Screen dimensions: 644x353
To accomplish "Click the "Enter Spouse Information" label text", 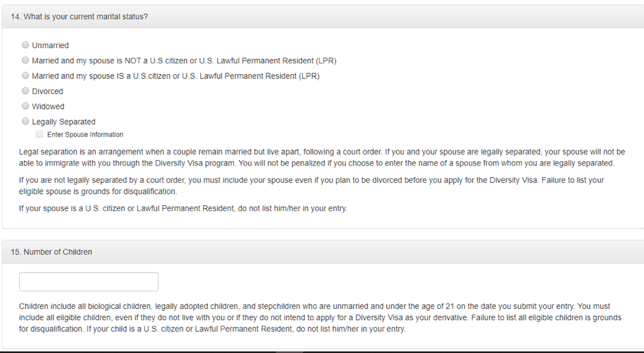I will click(x=85, y=135).
